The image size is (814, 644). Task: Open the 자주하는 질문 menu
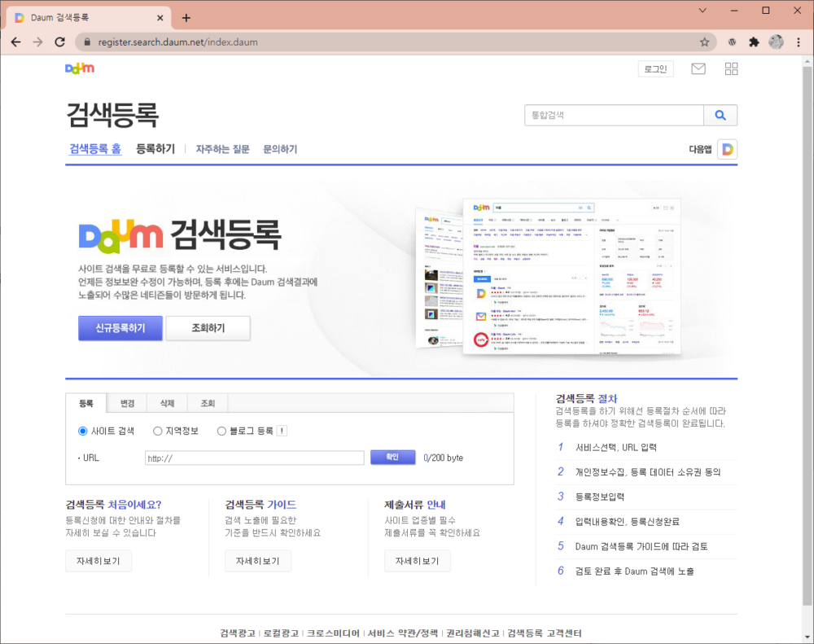pyautogui.click(x=222, y=149)
